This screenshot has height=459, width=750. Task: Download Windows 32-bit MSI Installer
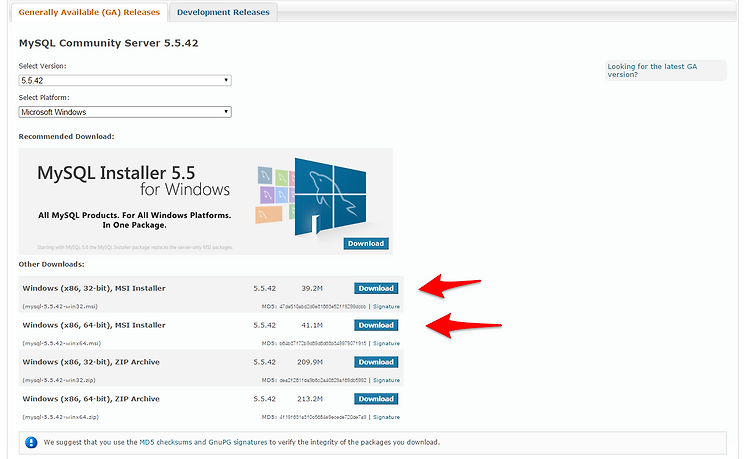(x=376, y=288)
